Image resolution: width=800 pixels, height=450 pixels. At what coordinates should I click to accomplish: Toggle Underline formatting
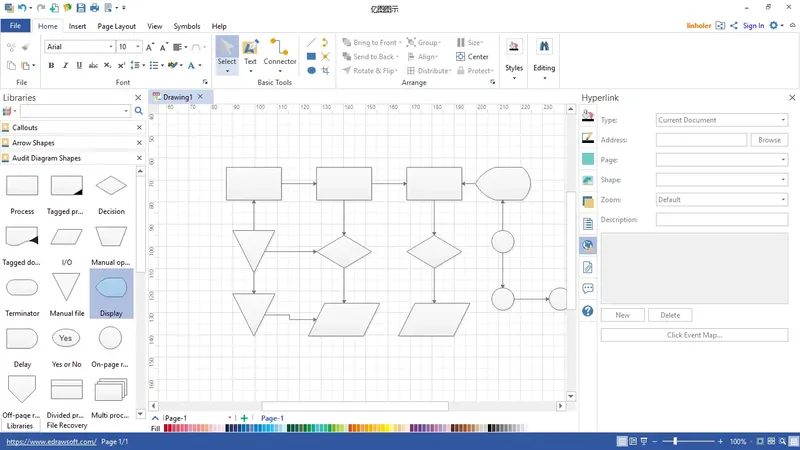[79, 65]
